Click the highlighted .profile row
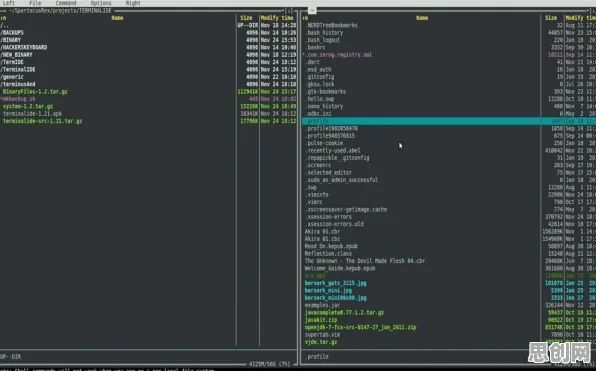The width and height of the screenshot is (596, 371). tap(449, 121)
